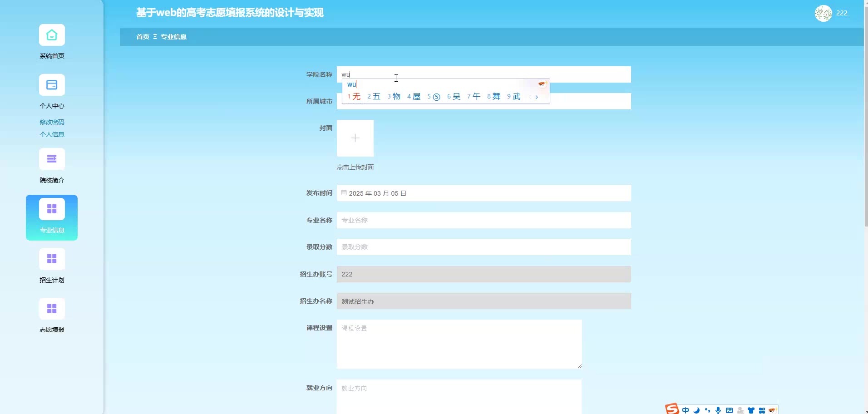Switch Chinese/English input mode (中)
The height and width of the screenshot is (414, 868).
tap(686, 410)
